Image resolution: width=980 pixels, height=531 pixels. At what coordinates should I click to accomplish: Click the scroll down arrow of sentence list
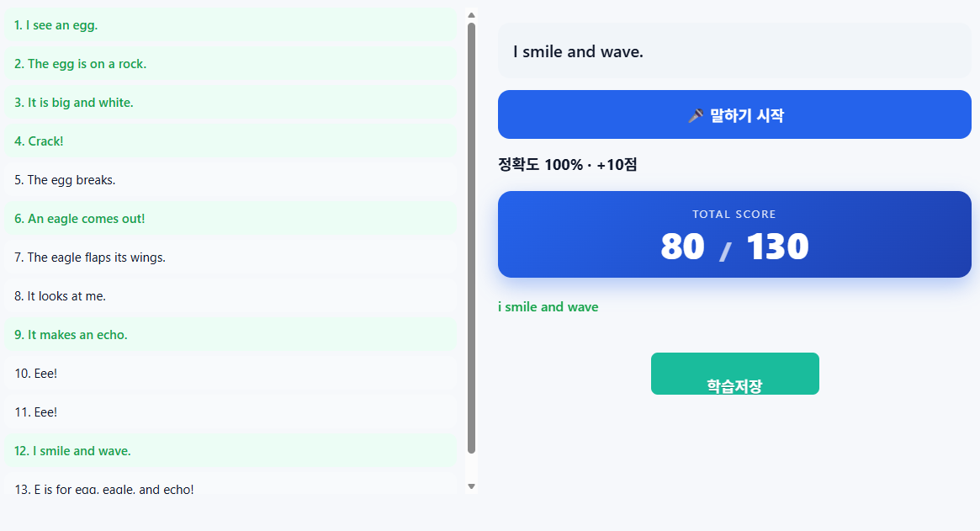point(471,486)
